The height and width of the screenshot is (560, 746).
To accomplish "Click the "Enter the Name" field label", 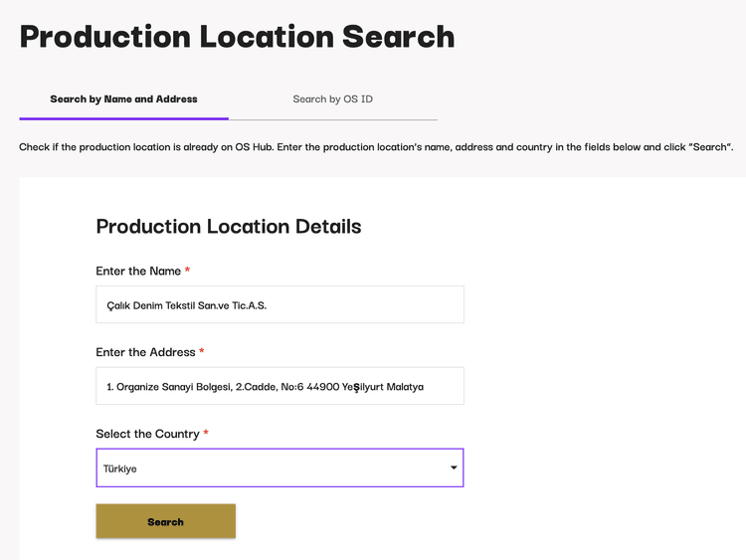I will [x=138, y=272].
